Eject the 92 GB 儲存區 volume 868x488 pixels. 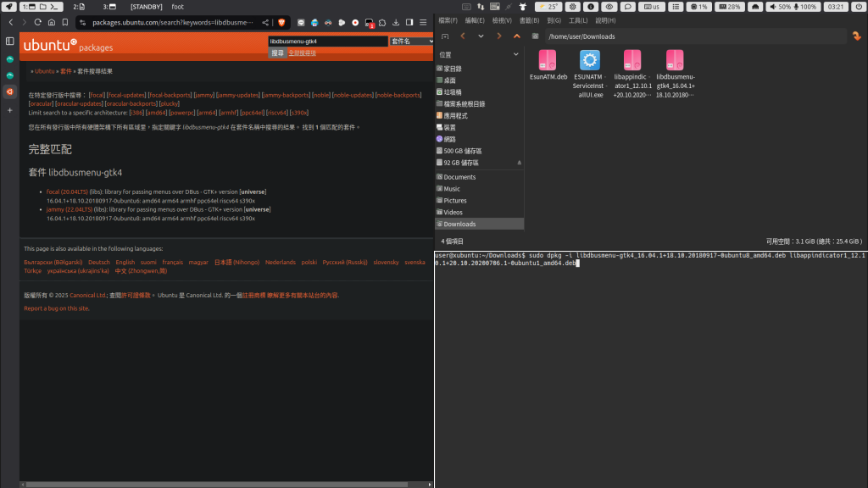point(520,163)
